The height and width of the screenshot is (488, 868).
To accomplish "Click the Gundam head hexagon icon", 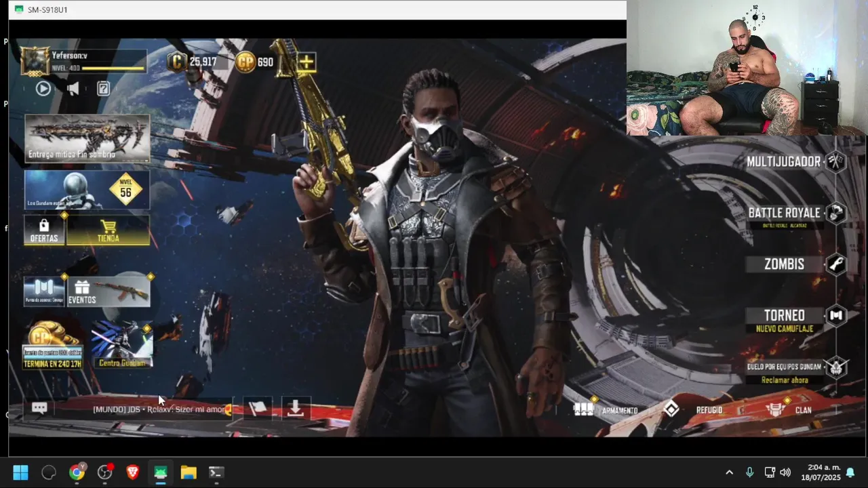I will click(x=836, y=367).
